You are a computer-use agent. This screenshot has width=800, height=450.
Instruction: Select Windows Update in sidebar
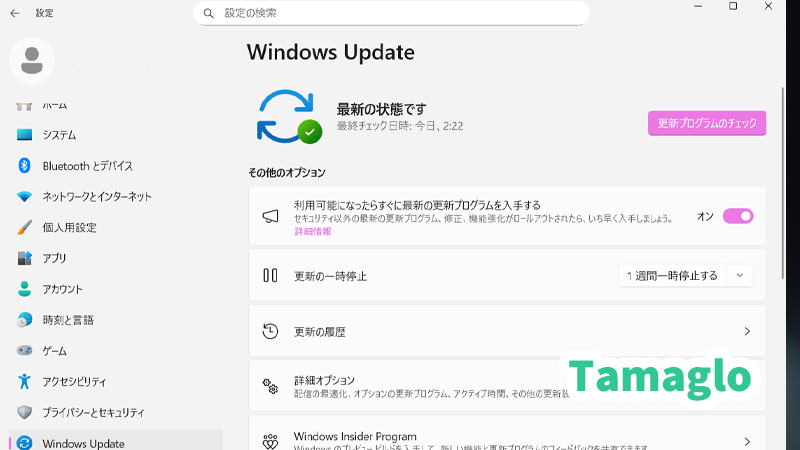click(116, 442)
